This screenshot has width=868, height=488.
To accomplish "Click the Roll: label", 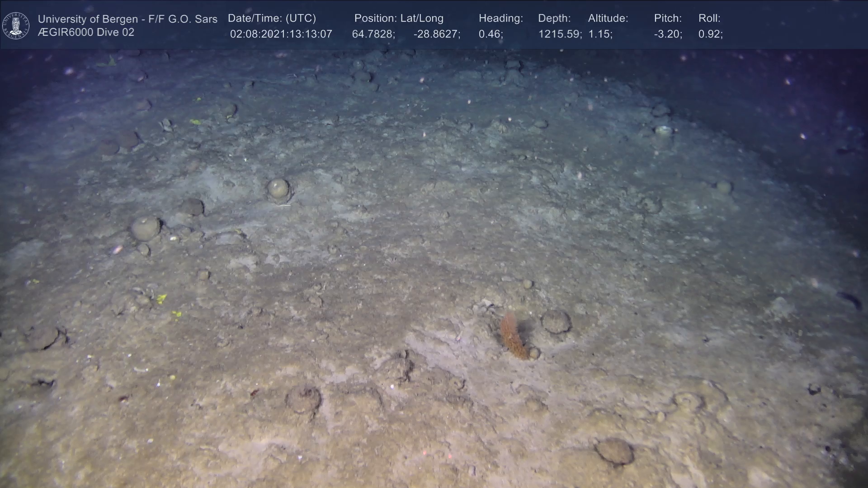I will [709, 19].
